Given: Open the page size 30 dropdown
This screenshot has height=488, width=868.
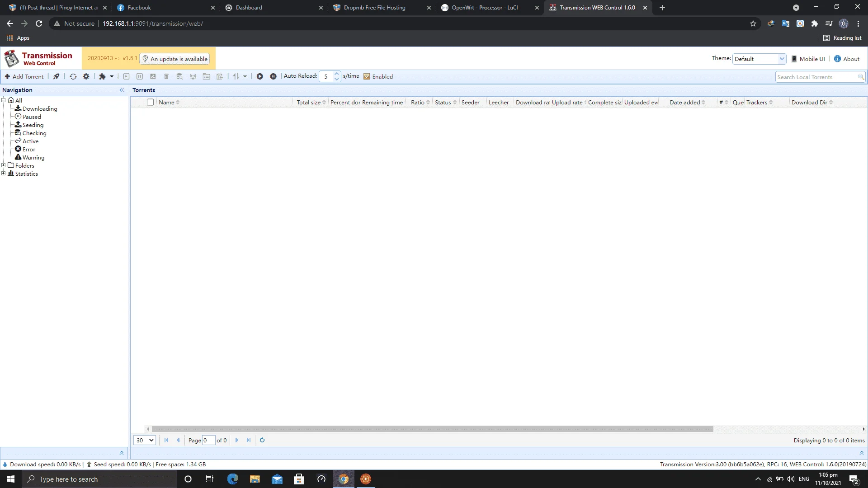Looking at the screenshot, I should (x=145, y=440).
